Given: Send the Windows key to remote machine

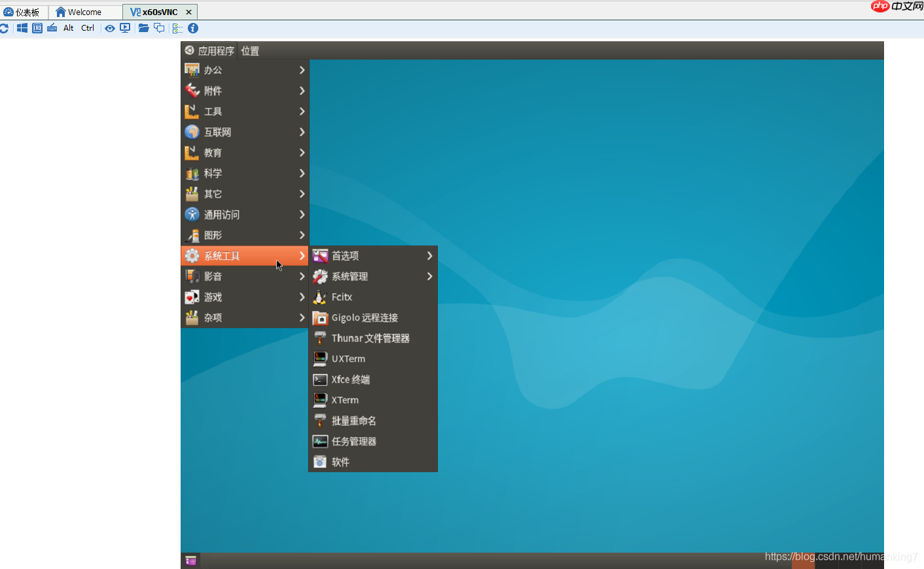Looking at the screenshot, I should pyautogui.click(x=22, y=28).
